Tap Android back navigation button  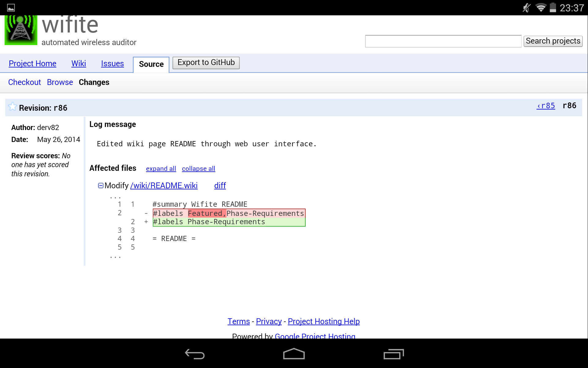(x=195, y=354)
